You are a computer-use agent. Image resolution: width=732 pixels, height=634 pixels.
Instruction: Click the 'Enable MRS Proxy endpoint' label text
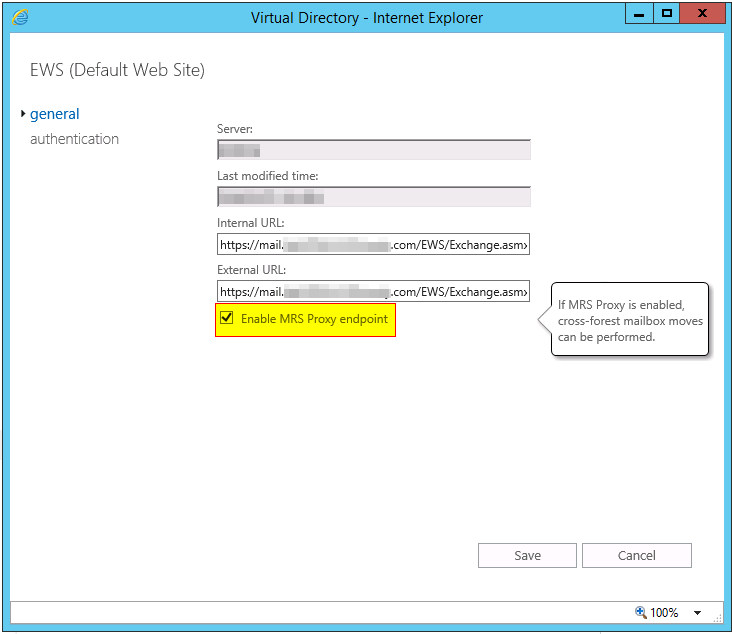click(314, 319)
